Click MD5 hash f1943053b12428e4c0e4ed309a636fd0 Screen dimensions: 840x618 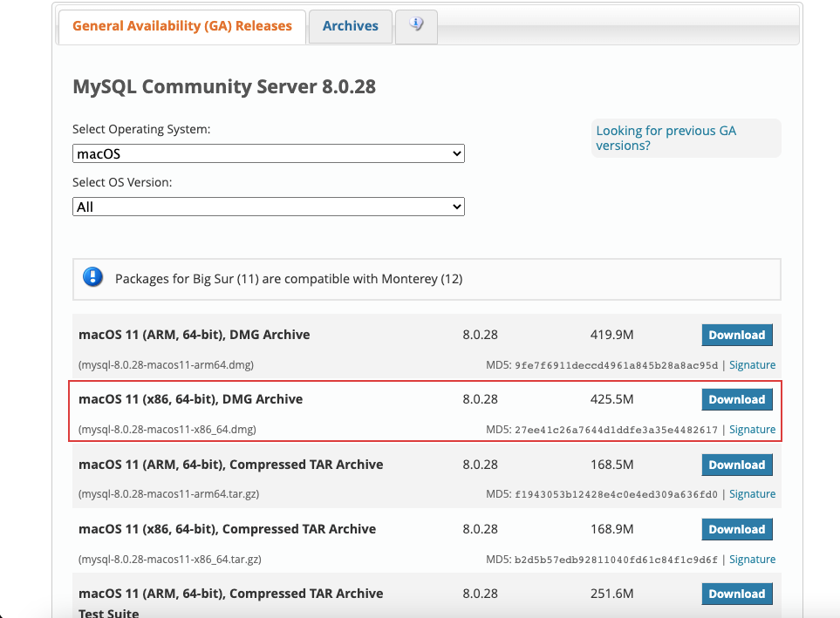[616, 494]
